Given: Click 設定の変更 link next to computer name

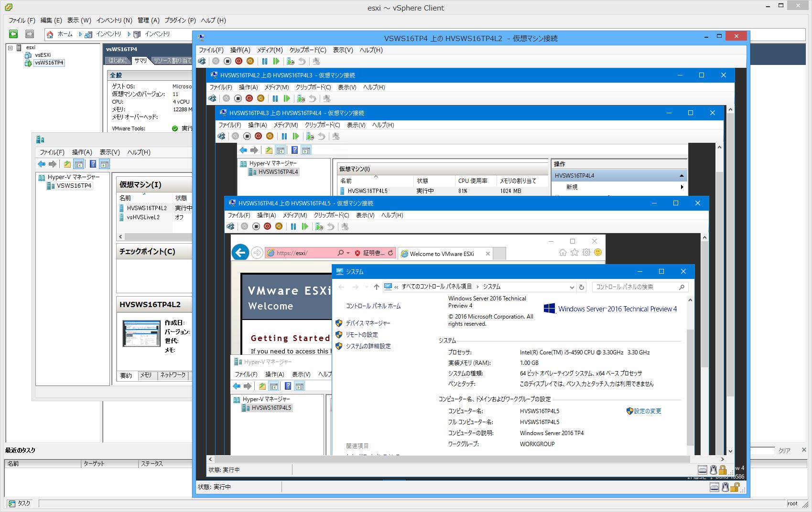Looking at the screenshot, I should (648, 411).
